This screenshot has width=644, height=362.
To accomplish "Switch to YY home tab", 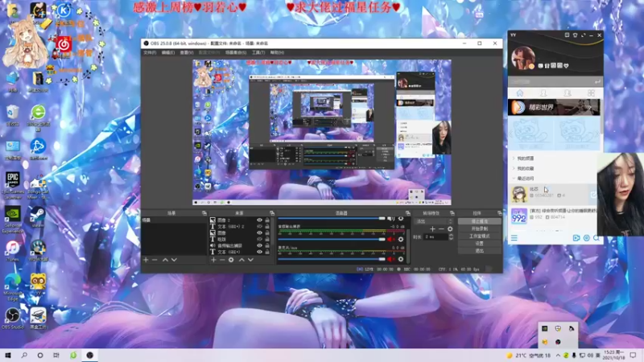I will [x=519, y=93].
